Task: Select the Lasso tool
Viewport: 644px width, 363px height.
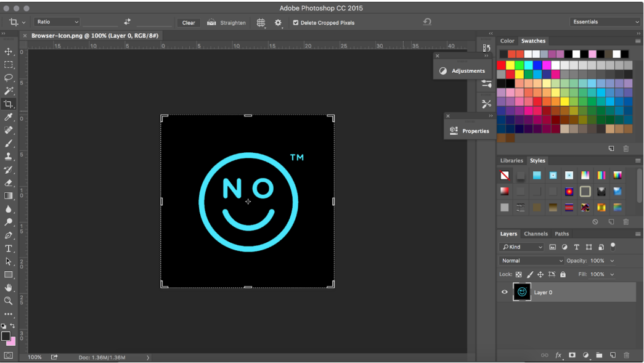Action: point(9,77)
